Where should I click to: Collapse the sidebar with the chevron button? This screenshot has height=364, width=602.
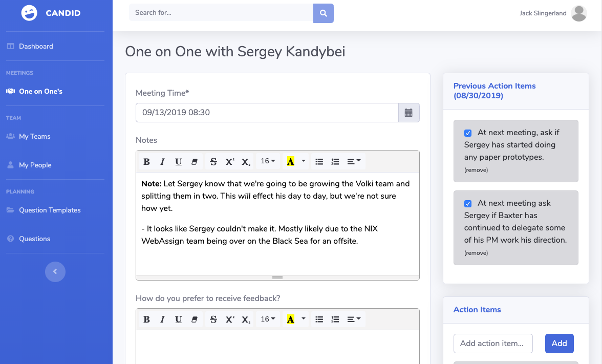[x=55, y=271]
